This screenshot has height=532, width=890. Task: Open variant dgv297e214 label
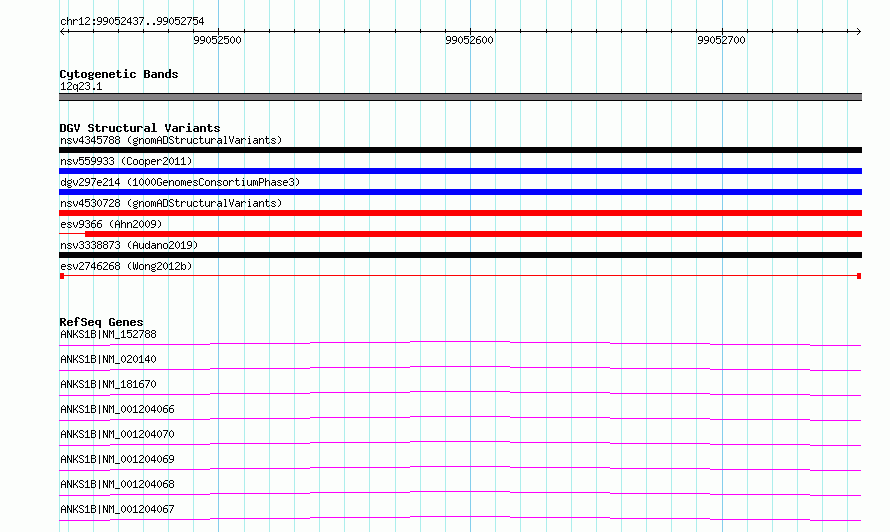[x=180, y=182]
